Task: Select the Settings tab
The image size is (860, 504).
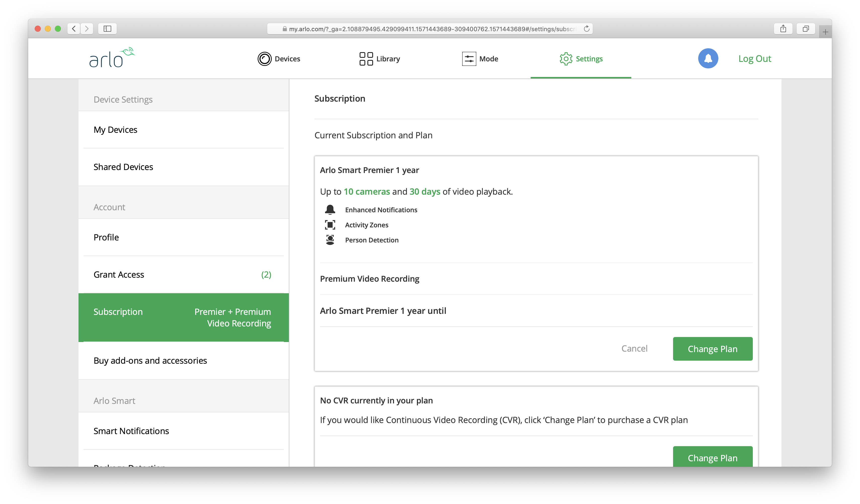Action: coord(581,59)
